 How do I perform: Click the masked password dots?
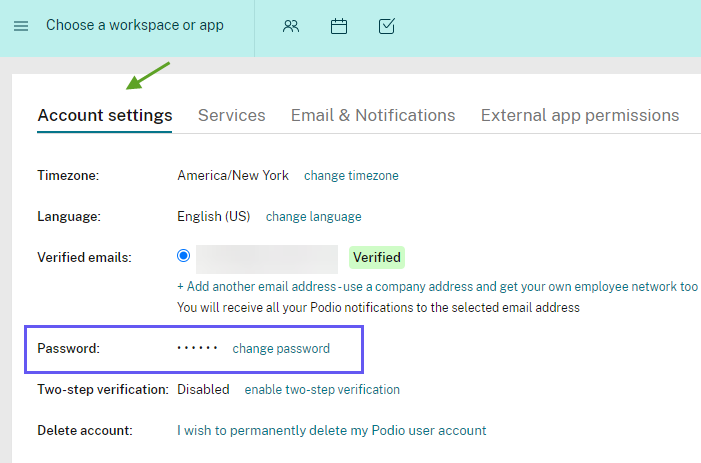coord(197,348)
